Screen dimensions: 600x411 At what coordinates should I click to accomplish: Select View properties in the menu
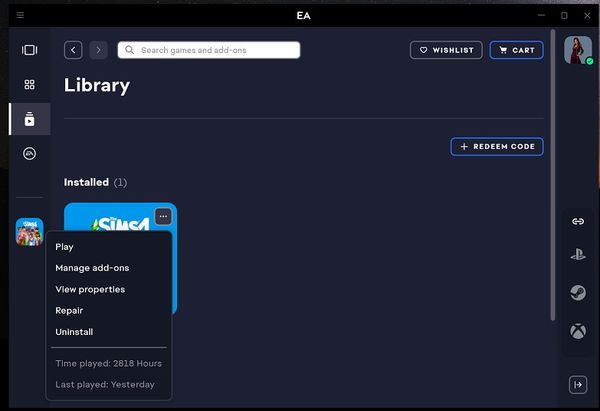[x=90, y=289]
